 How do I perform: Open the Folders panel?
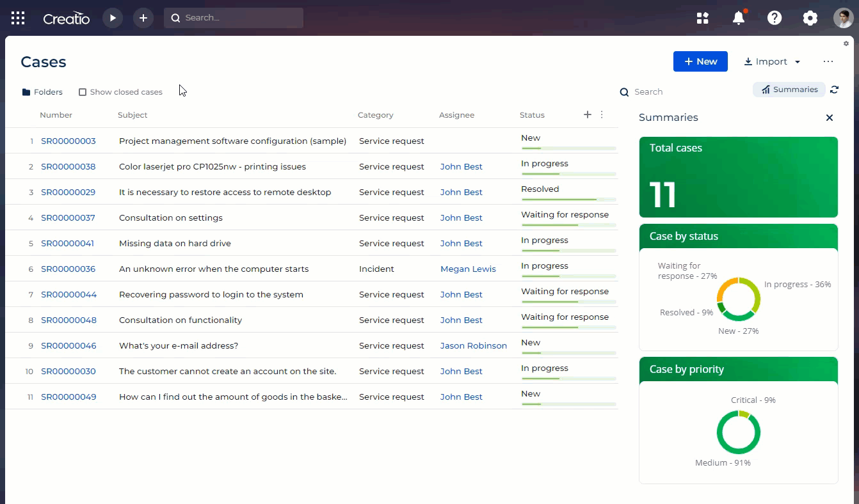click(x=42, y=92)
